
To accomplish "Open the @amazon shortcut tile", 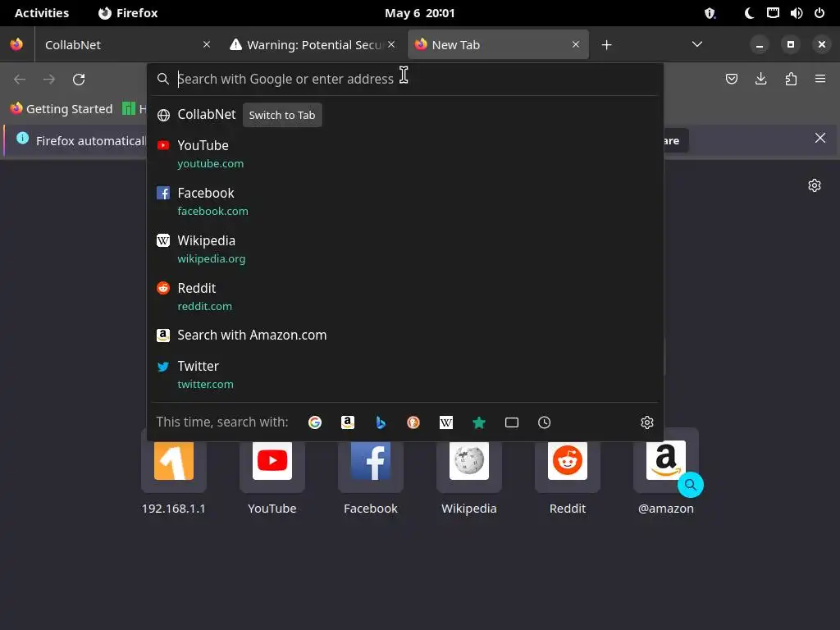I will (666, 472).
